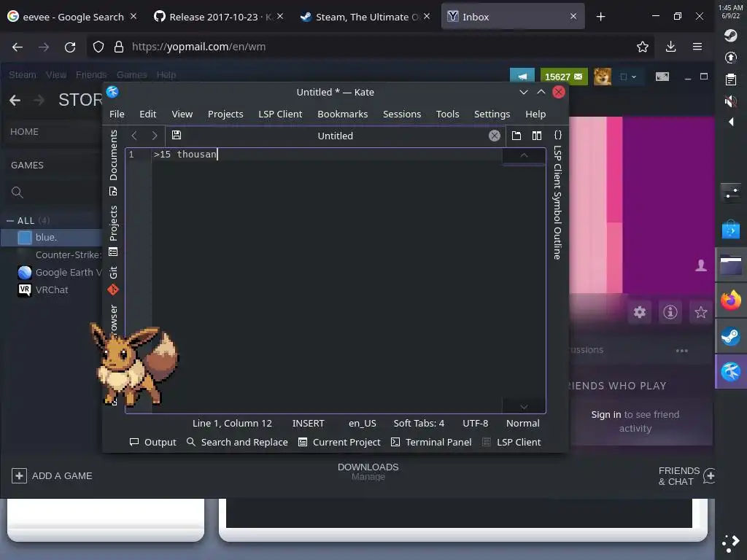Open a new Firefox tab
This screenshot has width=747, height=560.
(x=601, y=17)
